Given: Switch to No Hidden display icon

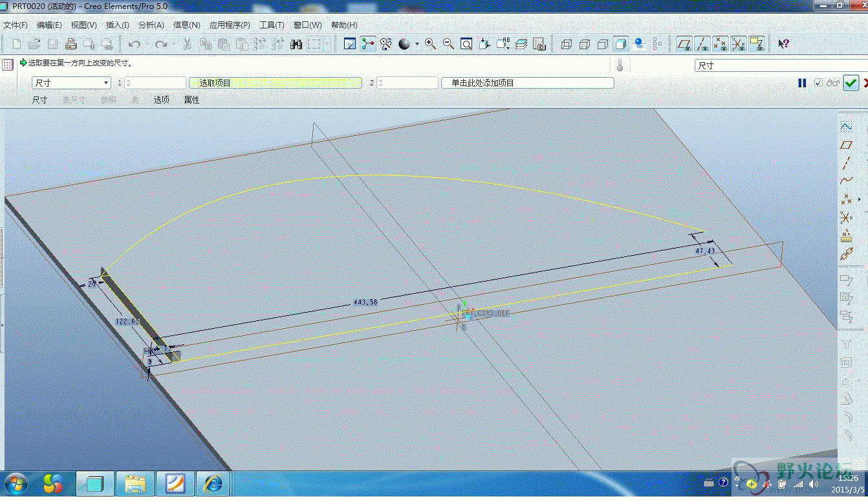Looking at the screenshot, I should (603, 44).
